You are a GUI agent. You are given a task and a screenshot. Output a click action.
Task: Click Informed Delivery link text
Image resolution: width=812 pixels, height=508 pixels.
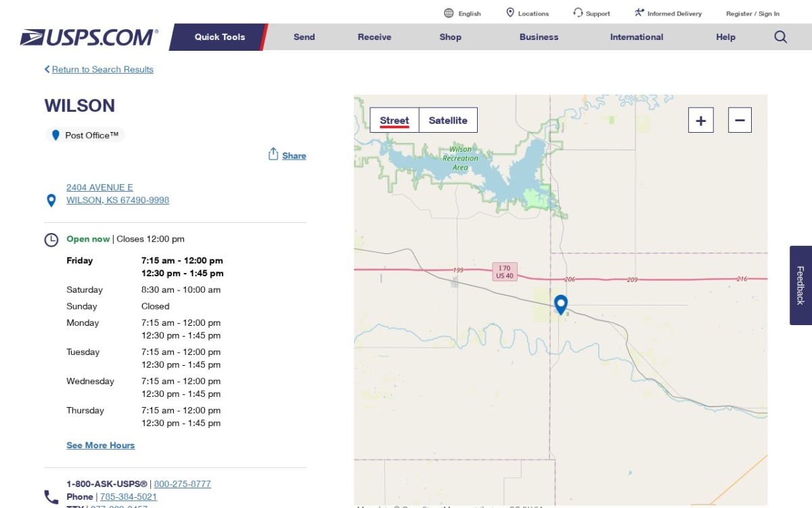point(675,14)
